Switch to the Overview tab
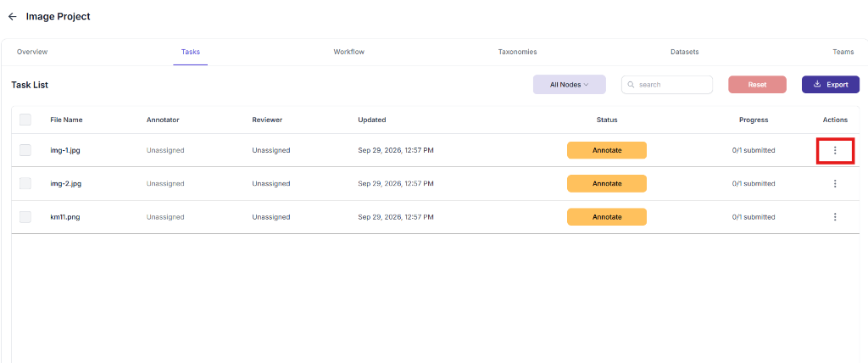 tap(32, 52)
